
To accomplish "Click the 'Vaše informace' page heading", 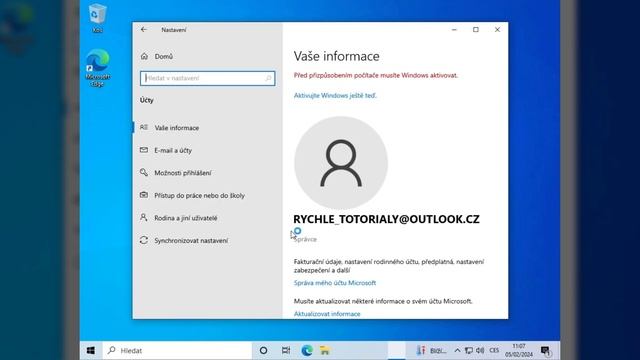I will click(336, 56).
